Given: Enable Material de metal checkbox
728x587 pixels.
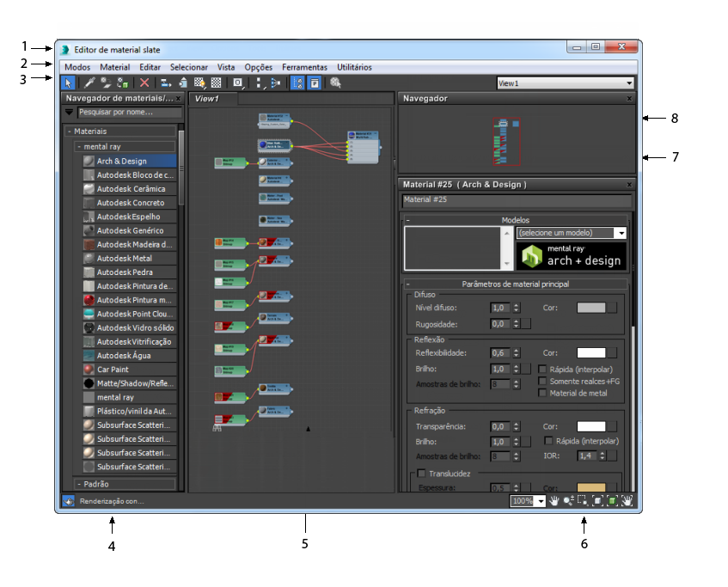Looking at the screenshot, I should coord(541,393).
